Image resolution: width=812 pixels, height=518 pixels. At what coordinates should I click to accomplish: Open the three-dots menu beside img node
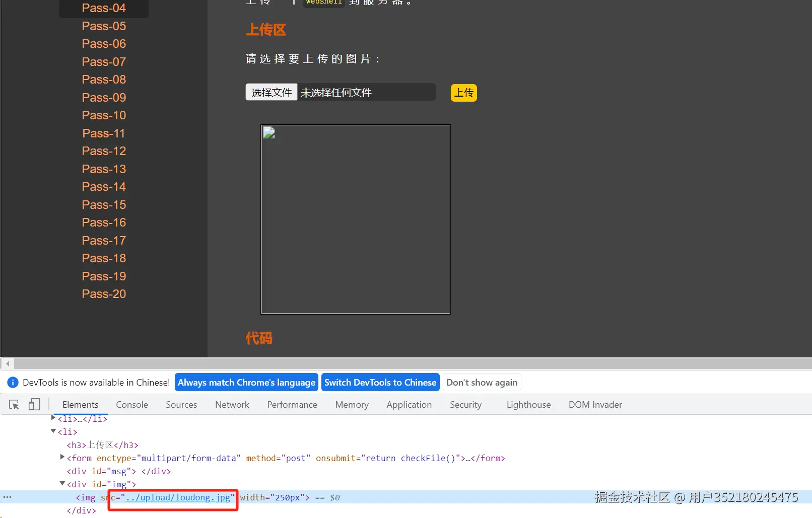click(x=8, y=497)
